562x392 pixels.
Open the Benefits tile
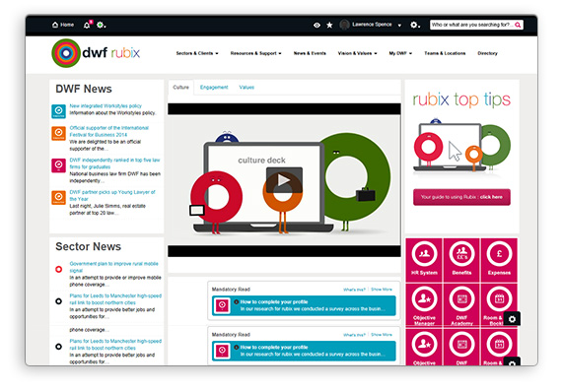coord(461,260)
